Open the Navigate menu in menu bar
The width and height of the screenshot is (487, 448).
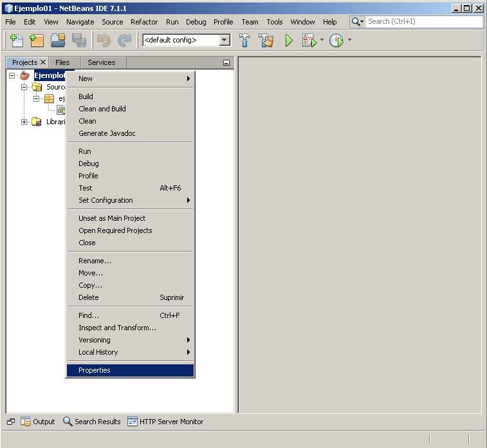[x=80, y=22]
